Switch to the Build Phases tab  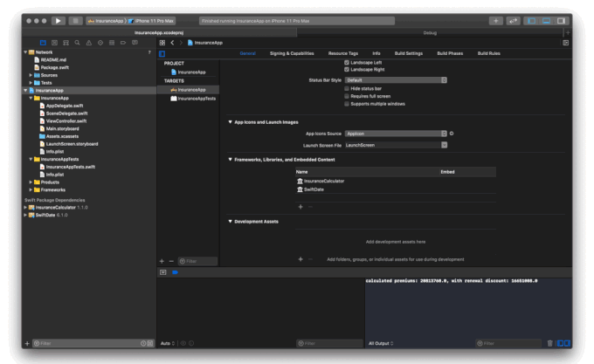450,53
